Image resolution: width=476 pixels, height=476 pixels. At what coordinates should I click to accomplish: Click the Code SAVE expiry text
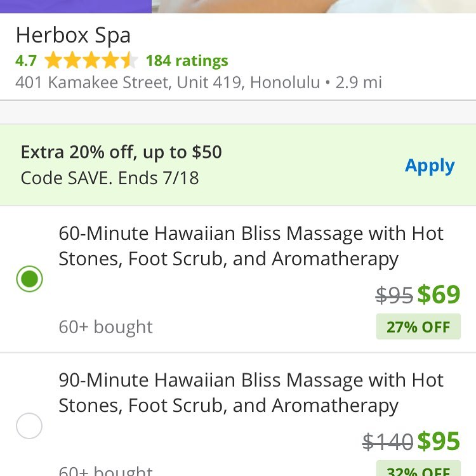110,178
